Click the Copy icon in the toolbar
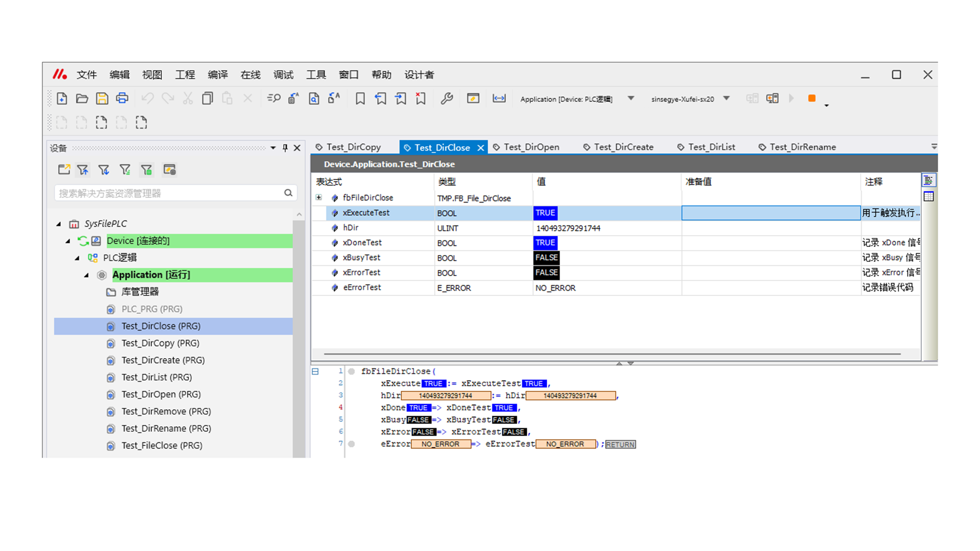Image resolution: width=980 pixels, height=551 pixels. pyautogui.click(x=207, y=98)
